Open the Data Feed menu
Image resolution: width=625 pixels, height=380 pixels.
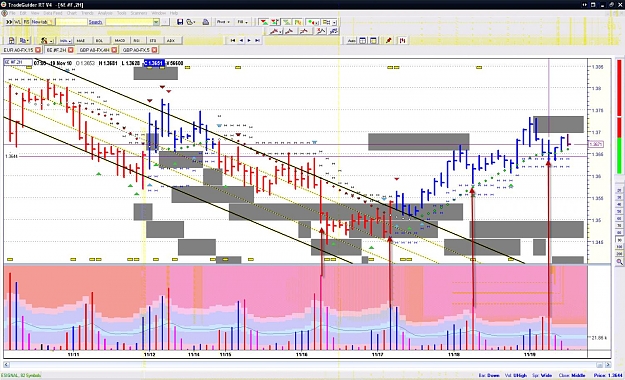pyautogui.click(x=53, y=13)
